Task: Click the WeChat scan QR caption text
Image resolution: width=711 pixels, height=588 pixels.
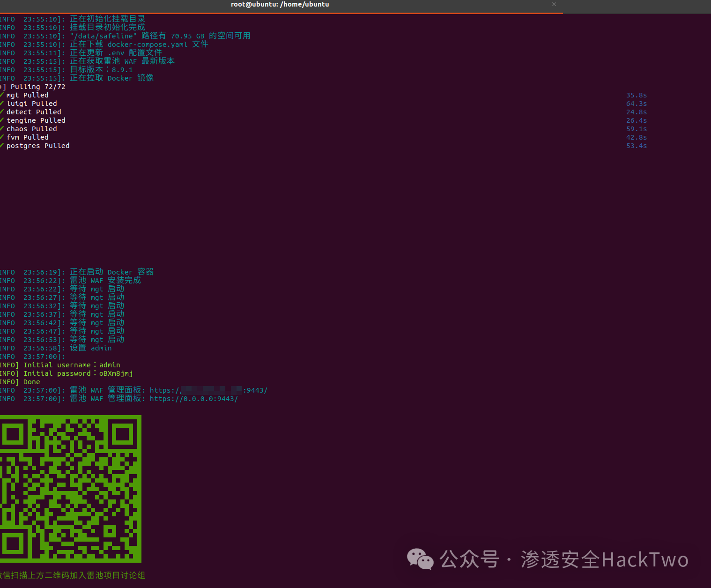Action: [73, 575]
